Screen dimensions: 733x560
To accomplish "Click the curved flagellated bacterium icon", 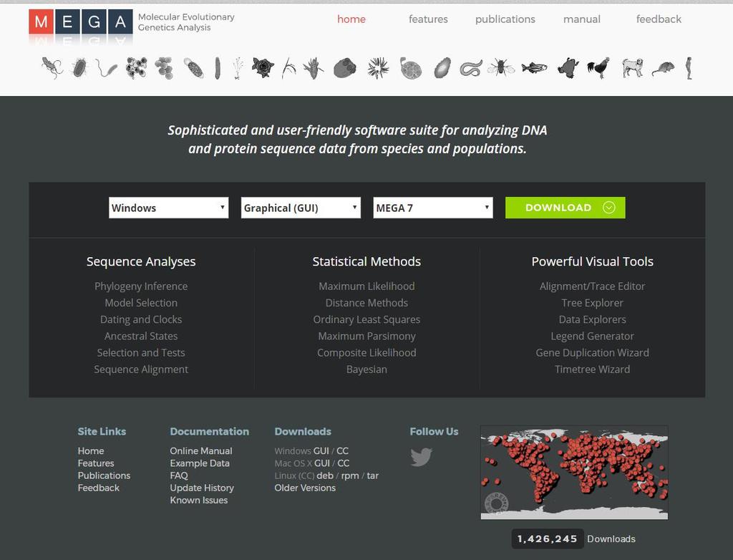I will pyautogui.click(x=107, y=68).
